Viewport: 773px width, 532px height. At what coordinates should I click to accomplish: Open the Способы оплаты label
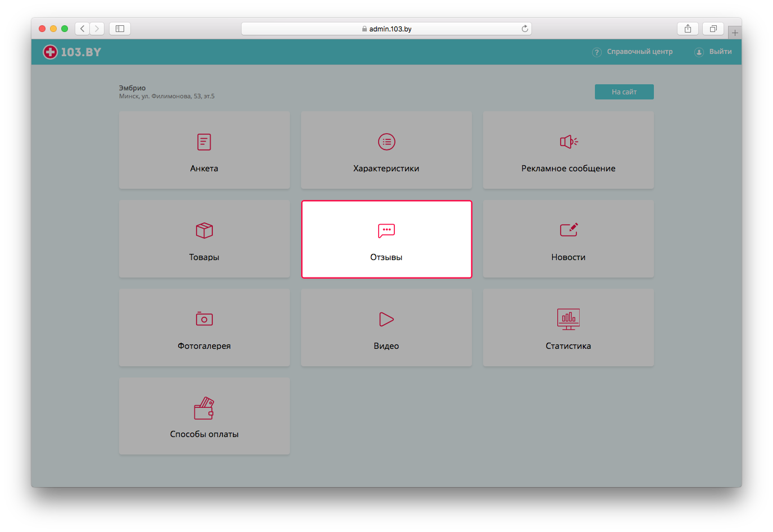(x=204, y=434)
